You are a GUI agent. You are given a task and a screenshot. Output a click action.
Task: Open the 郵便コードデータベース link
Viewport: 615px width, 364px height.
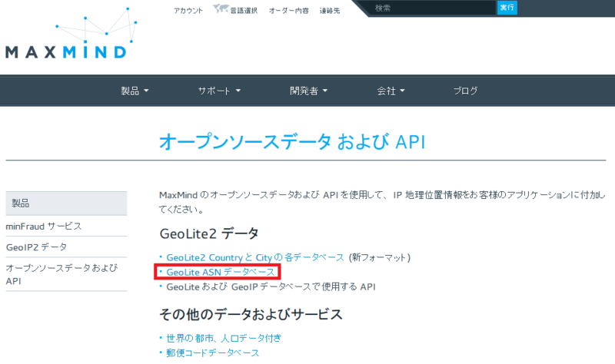213,352
